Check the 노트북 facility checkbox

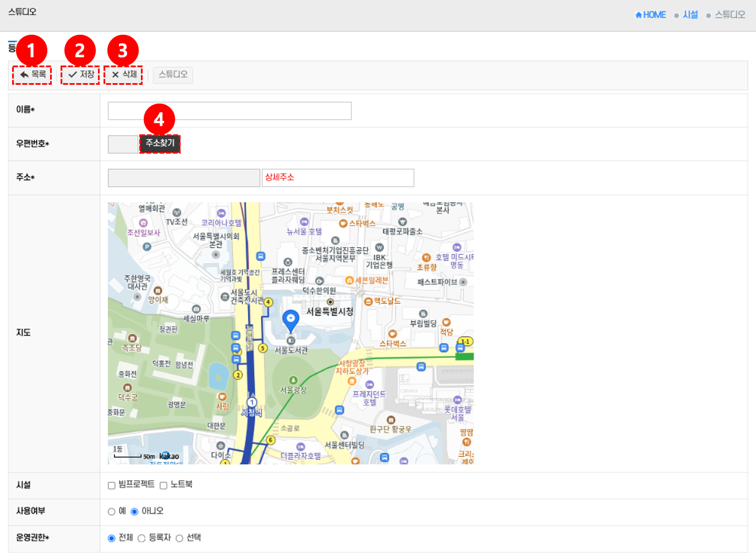pyautogui.click(x=164, y=485)
